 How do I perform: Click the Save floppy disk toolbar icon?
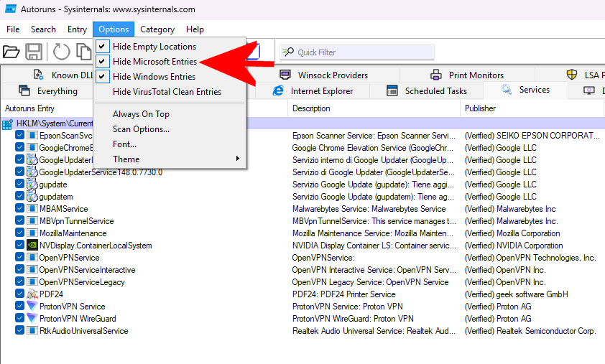tap(34, 52)
